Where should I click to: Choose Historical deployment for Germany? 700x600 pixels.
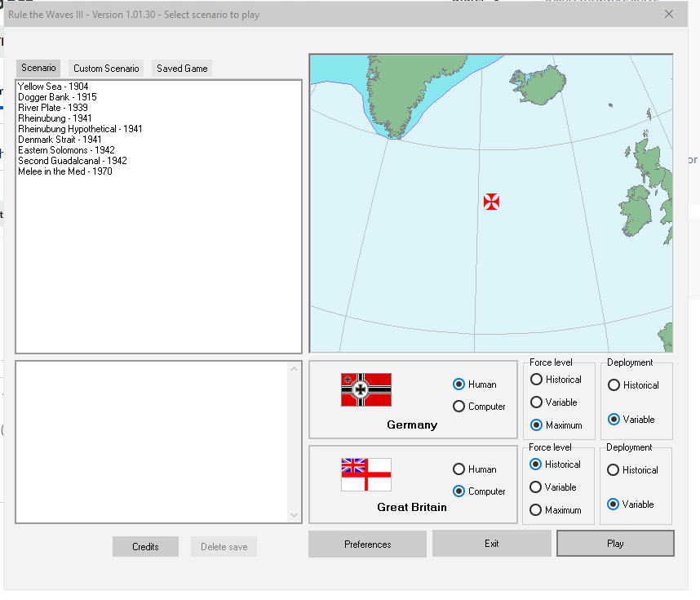[633, 384]
